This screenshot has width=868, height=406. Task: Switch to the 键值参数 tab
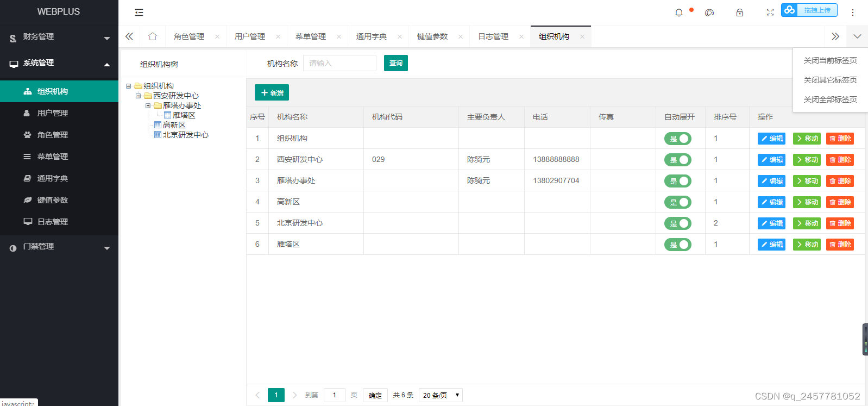point(432,36)
